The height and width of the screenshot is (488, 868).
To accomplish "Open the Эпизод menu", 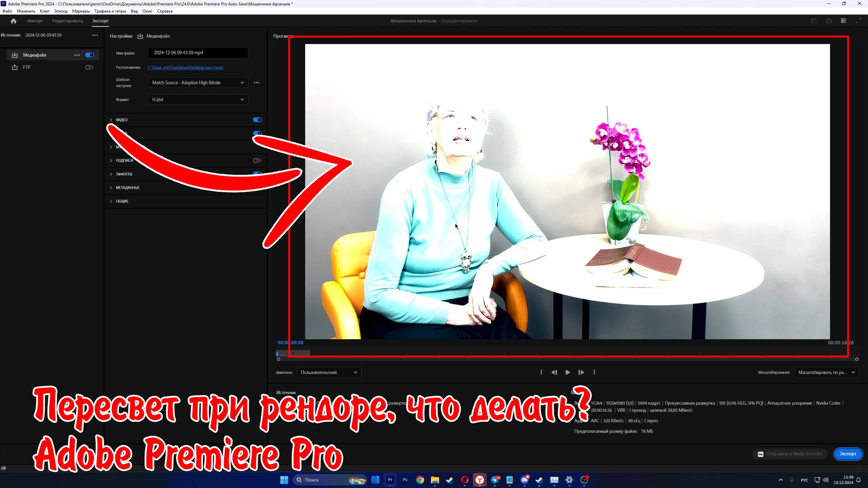I will click(61, 11).
